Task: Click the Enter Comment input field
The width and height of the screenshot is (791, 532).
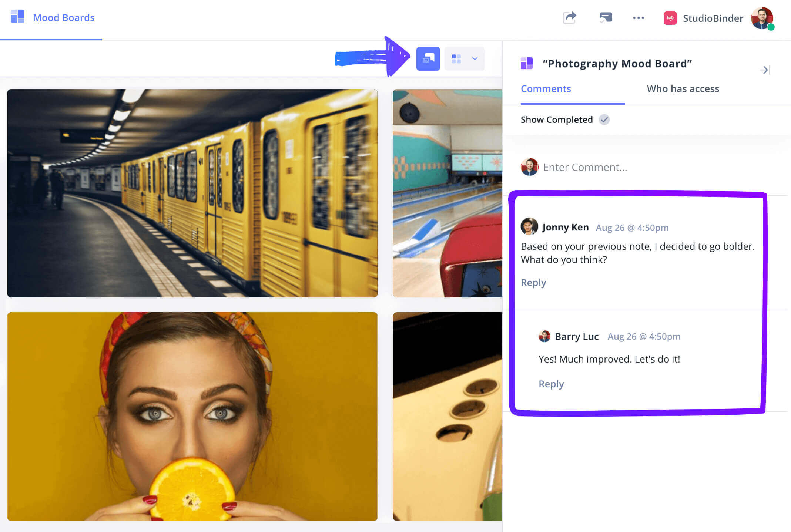Action: (x=647, y=167)
